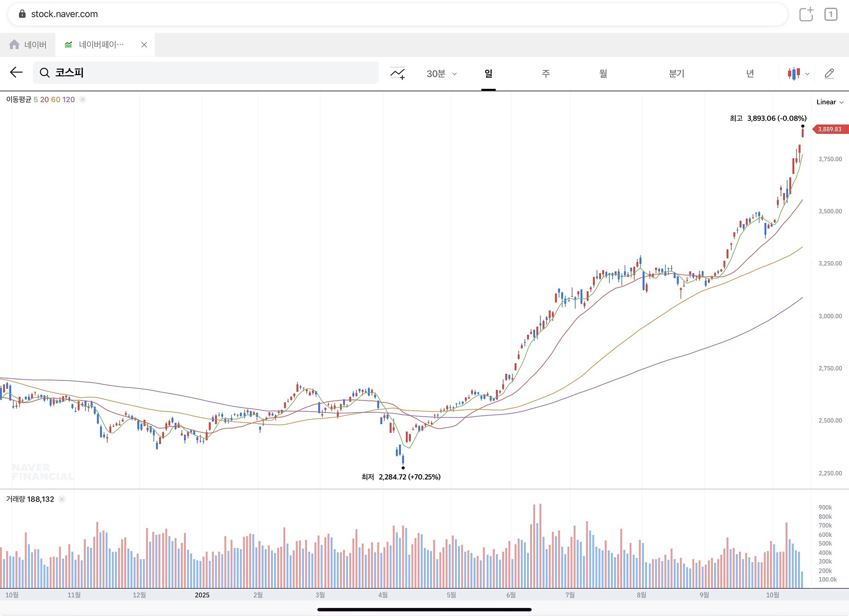Image resolution: width=849 pixels, height=616 pixels.
Task: Open the candlestick chart type icon
Action: coord(794,73)
